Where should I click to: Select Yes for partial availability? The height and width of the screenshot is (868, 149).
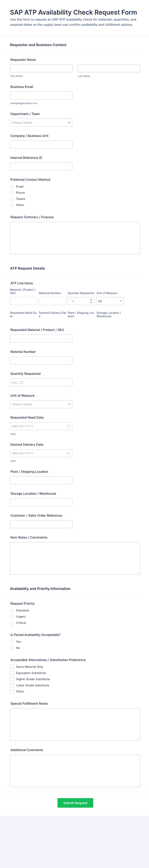pos(12,642)
